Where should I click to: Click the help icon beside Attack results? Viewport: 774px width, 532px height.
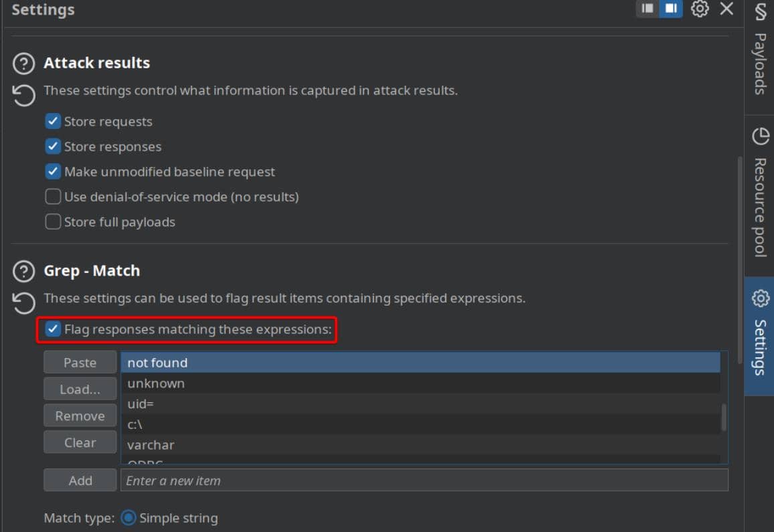24,64
